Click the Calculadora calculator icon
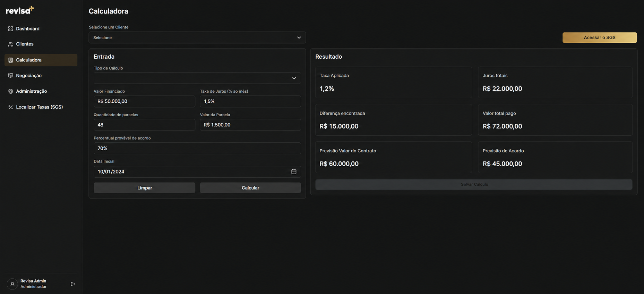 click(10, 60)
